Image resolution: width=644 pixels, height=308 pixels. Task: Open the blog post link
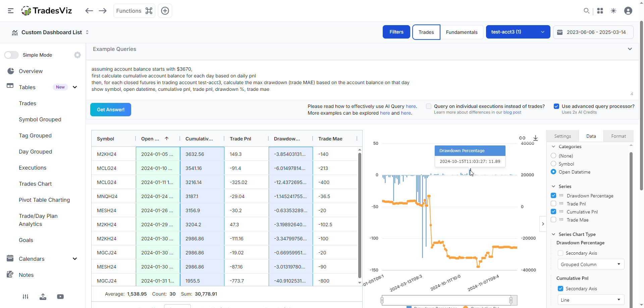pos(512,112)
